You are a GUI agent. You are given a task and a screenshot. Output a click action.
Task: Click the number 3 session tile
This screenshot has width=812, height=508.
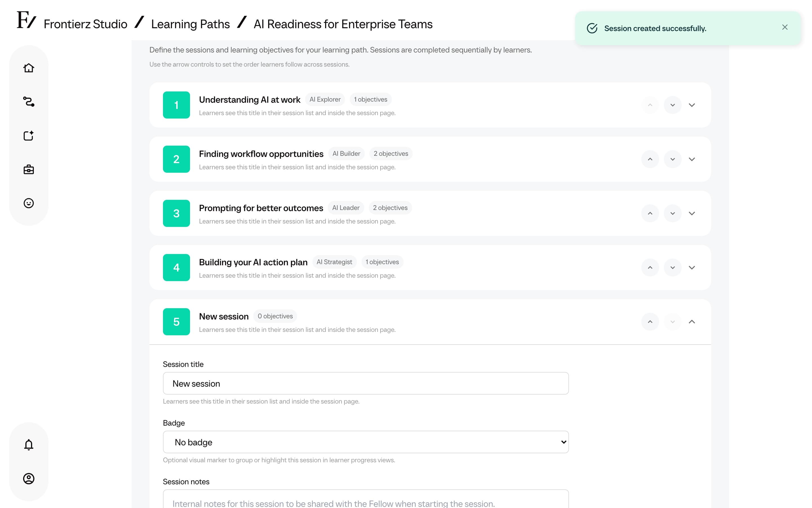coord(176,213)
